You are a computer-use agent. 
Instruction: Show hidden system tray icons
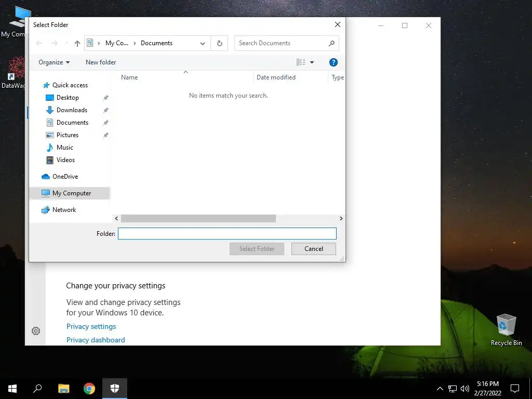(x=440, y=389)
